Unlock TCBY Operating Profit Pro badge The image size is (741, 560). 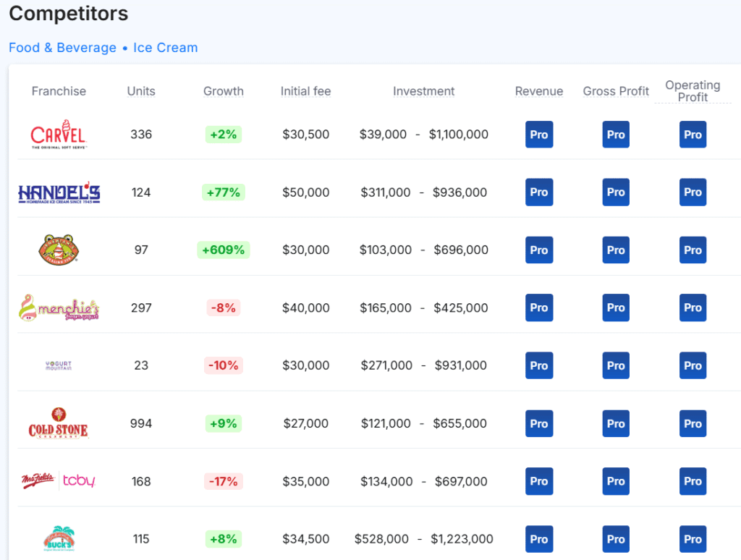(693, 481)
